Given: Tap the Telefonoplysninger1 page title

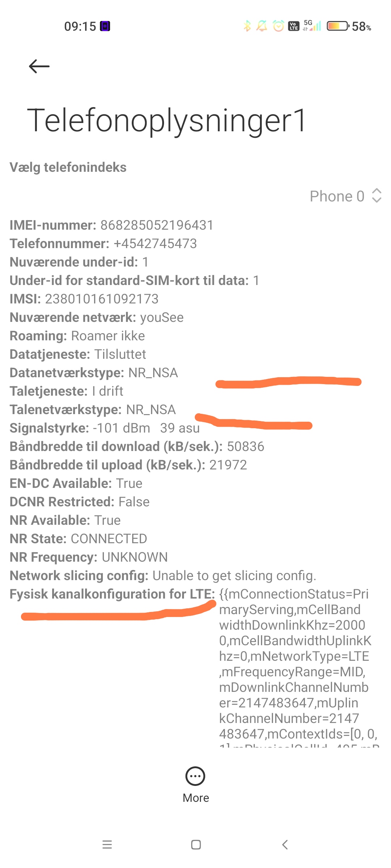Looking at the screenshot, I should point(167,121).
